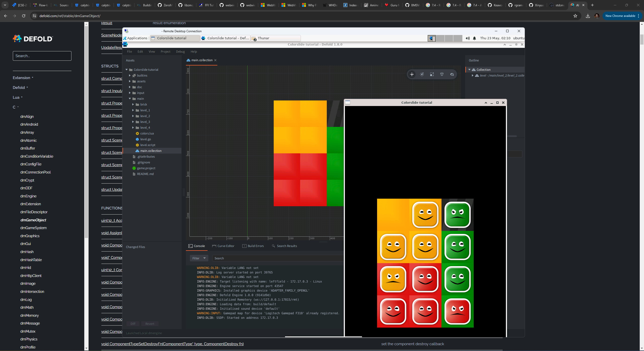The width and height of the screenshot is (644, 351).
Task: Click the ComponentTypeSetDestroyFn function link
Action: 172,344
